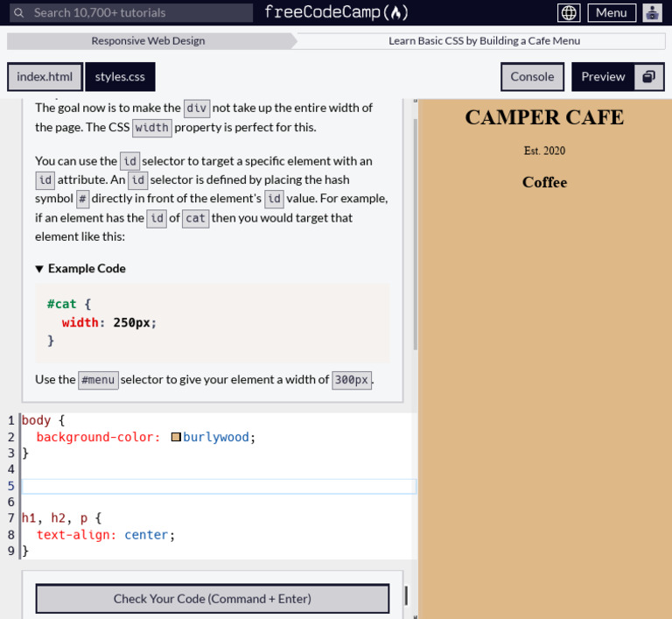Focus the tutorials search field
The width and height of the screenshot is (672, 619).
[x=130, y=13]
